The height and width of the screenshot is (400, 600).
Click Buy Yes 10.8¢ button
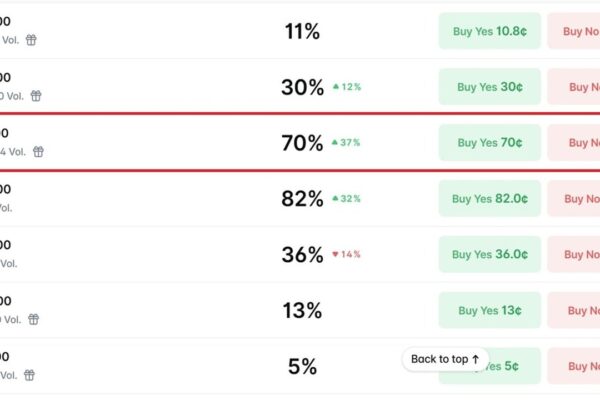click(x=490, y=31)
